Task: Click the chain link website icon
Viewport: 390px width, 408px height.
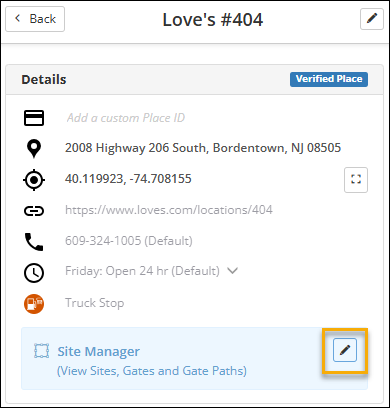Action: coord(34,211)
